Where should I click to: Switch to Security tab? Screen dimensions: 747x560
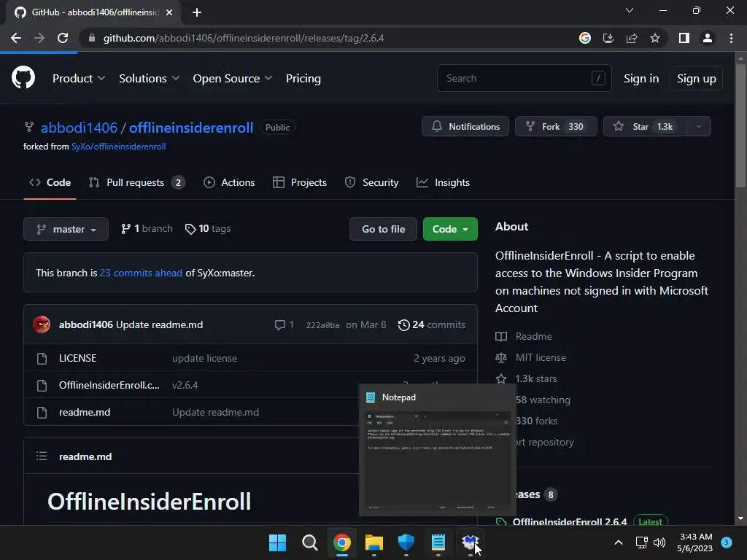coord(371,182)
